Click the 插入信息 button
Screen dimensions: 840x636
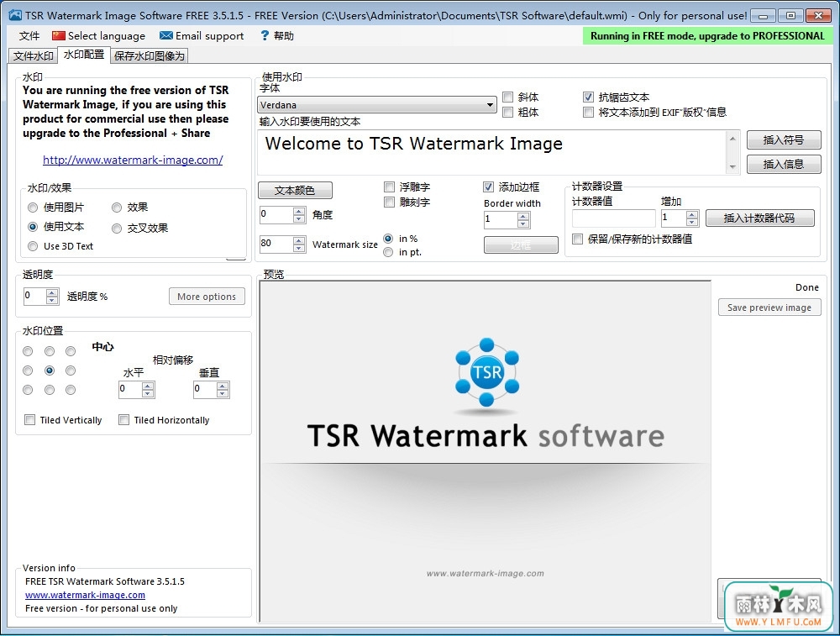[x=783, y=164]
